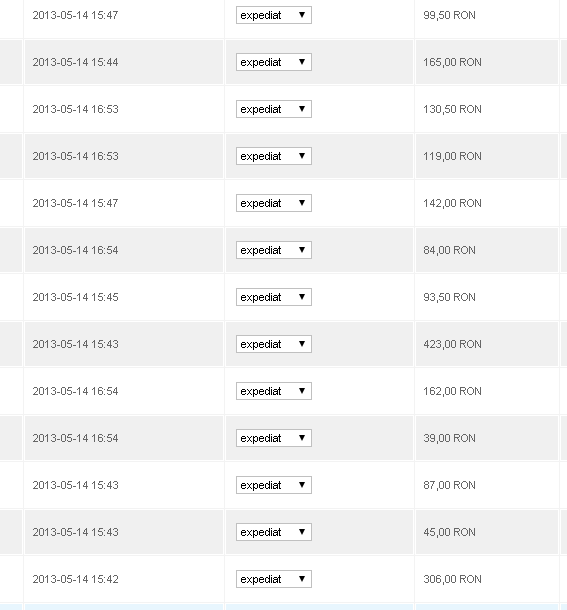Open status dropdown for 162,00 RON order
The height and width of the screenshot is (610, 567).
click(274, 391)
